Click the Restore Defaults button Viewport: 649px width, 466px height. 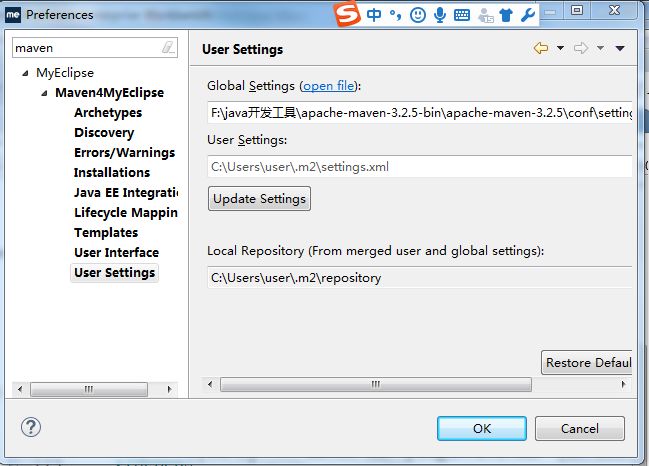click(x=587, y=363)
